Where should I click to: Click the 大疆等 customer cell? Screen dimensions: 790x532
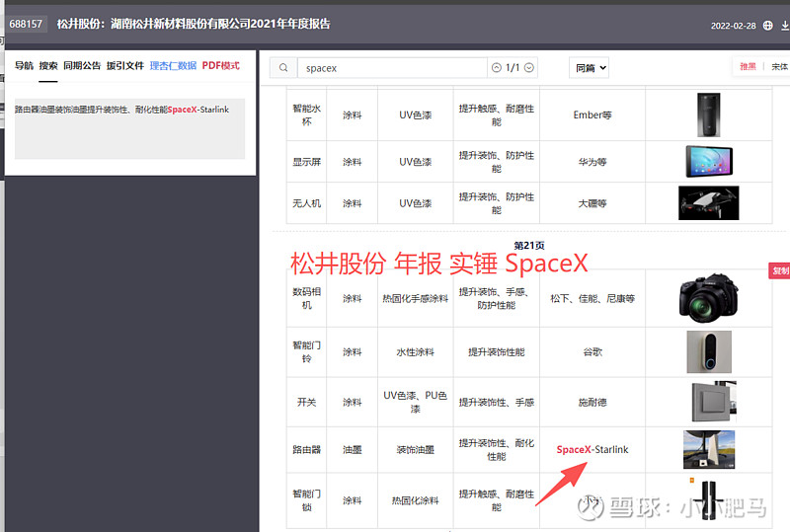pyautogui.click(x=592, y=203)
